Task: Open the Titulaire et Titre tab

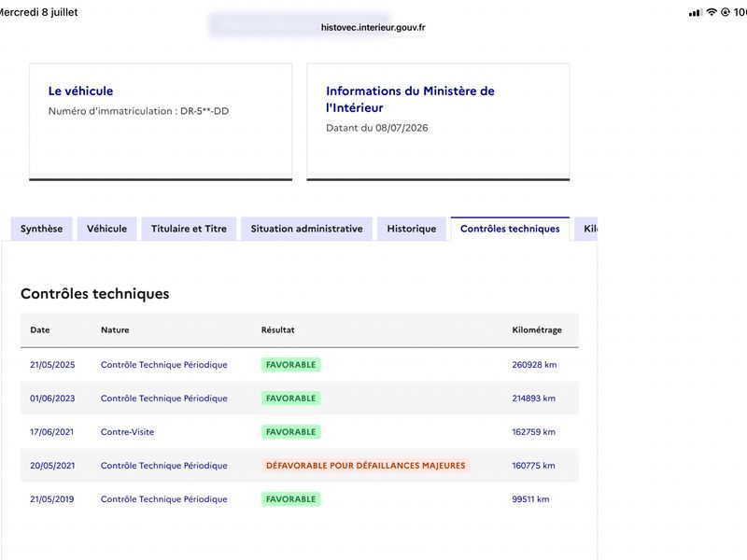Action: pos(189,229)
